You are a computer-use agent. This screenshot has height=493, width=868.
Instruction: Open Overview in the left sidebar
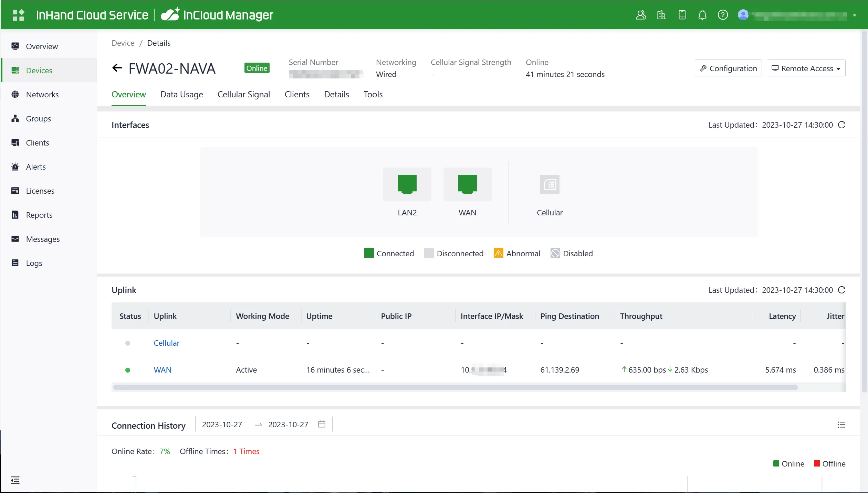tap(49, 46)
